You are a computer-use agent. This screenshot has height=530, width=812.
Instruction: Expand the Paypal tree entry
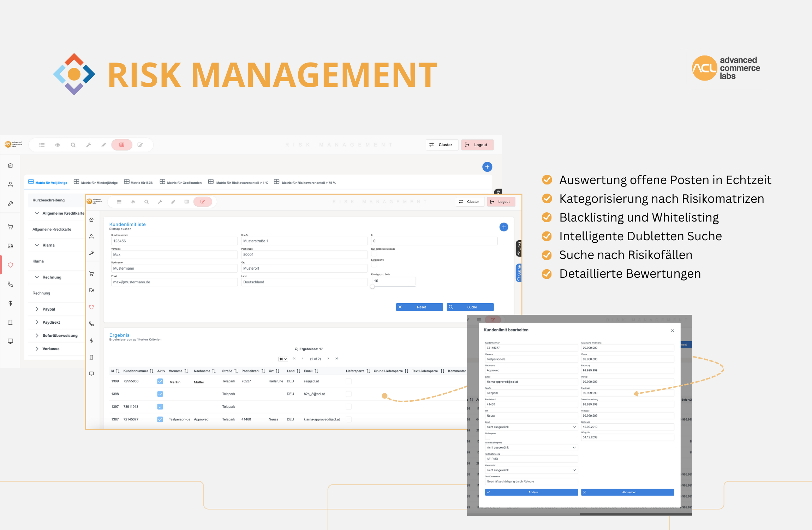click(x=37, y=309)
